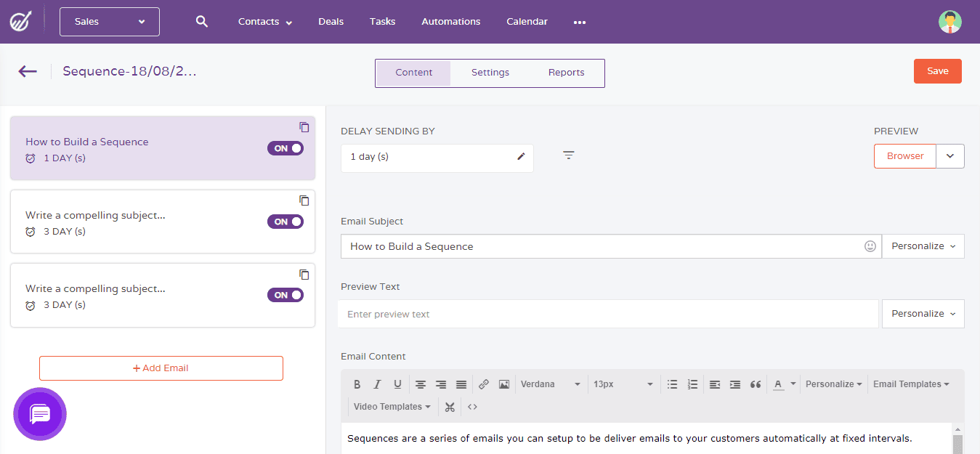Apply bold formatting in the email editor

[357, 384]
